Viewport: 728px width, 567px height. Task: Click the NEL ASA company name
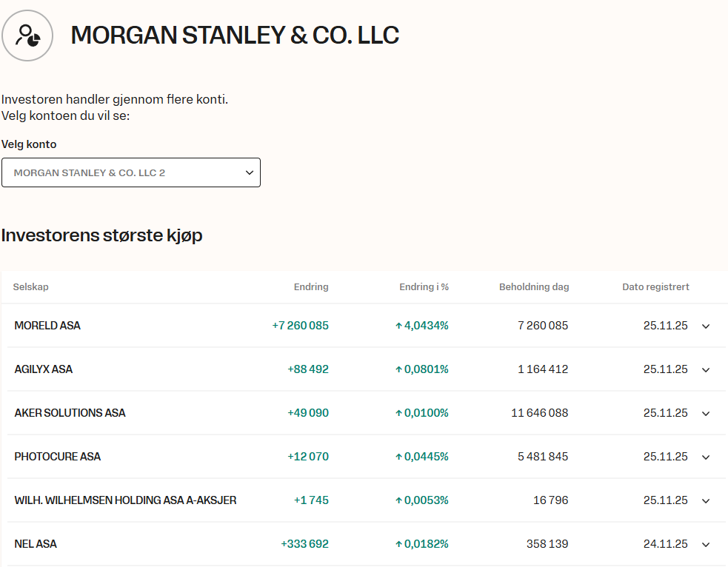tap(36, 544)
